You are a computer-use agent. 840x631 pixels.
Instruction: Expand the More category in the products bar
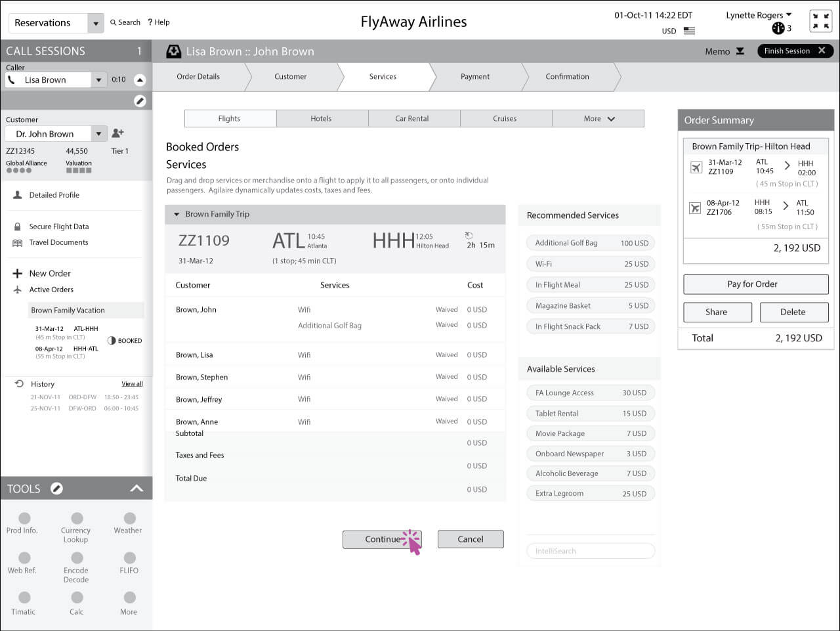coord(598,118)
